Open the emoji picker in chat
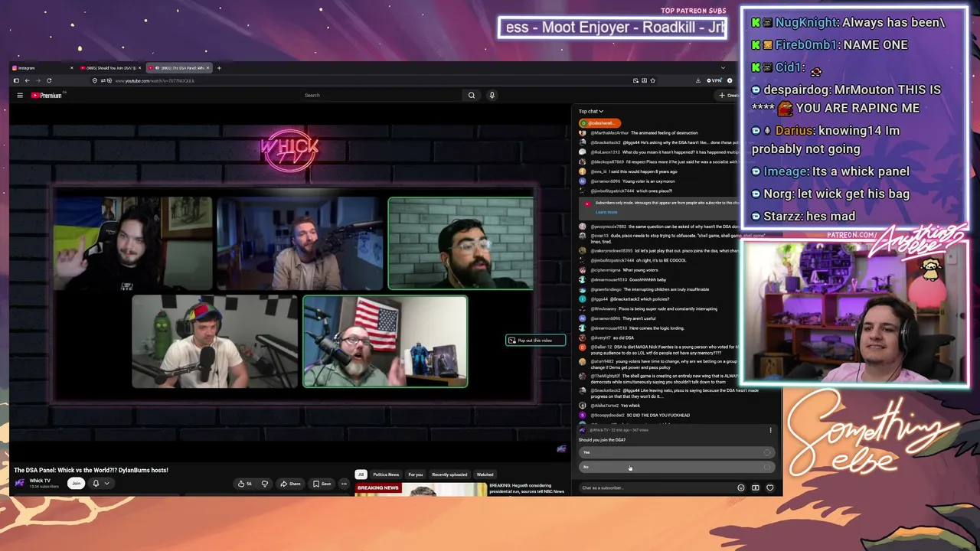Screen dimensions: 980x551 pos(740,487)
